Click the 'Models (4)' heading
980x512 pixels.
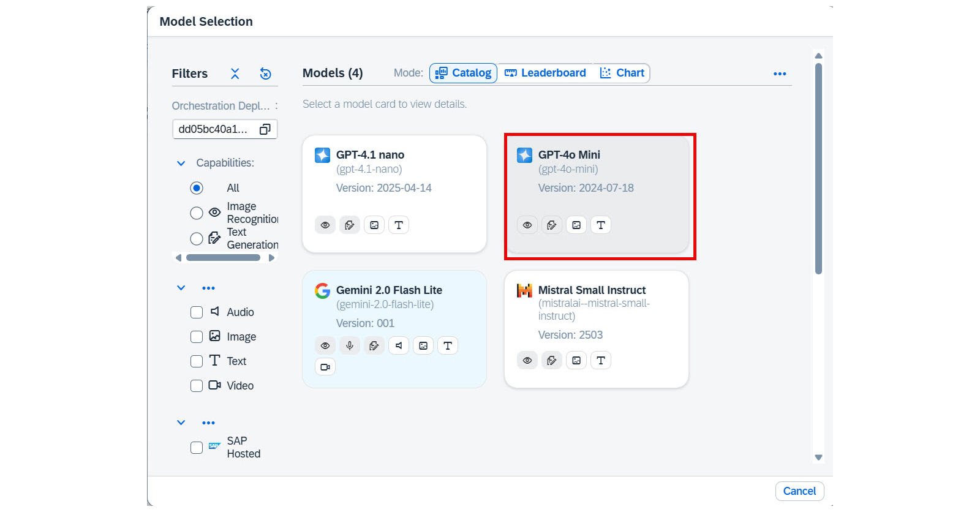click(x=333, y=73)
